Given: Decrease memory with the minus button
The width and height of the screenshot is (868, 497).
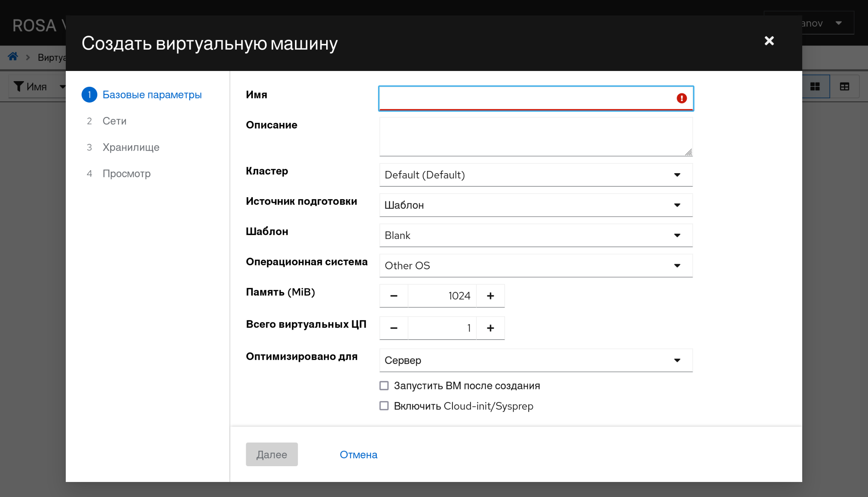Looking at the screenshot, I should point(393,296).
